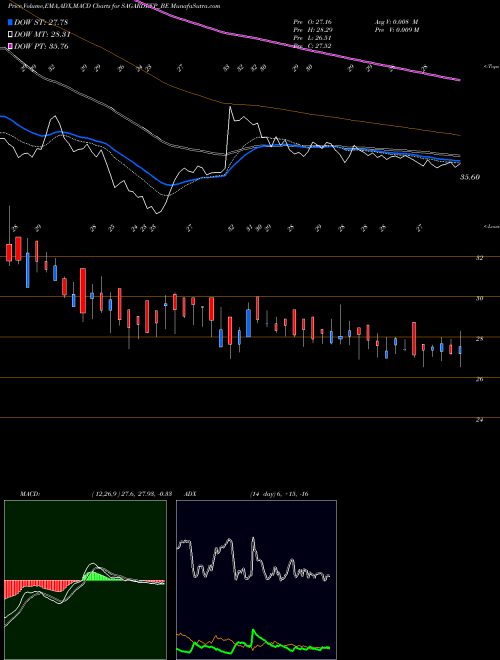Viewport: 500px width, 660px height.
Task: Click the blue DOW ST legend swatch
Action: click(x=11, y=22)
